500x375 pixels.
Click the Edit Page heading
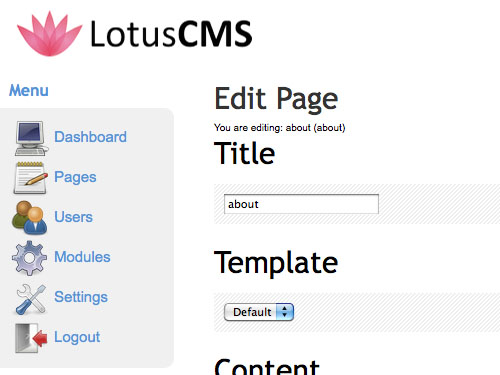[276, 99]
